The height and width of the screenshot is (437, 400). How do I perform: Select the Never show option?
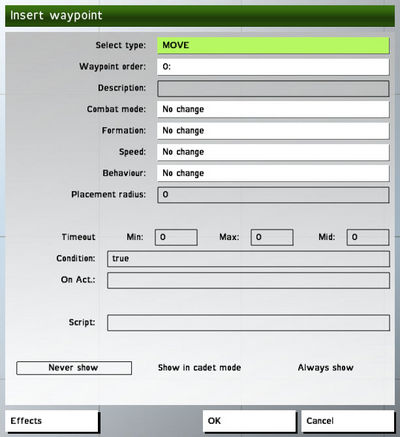coord(74,368)
